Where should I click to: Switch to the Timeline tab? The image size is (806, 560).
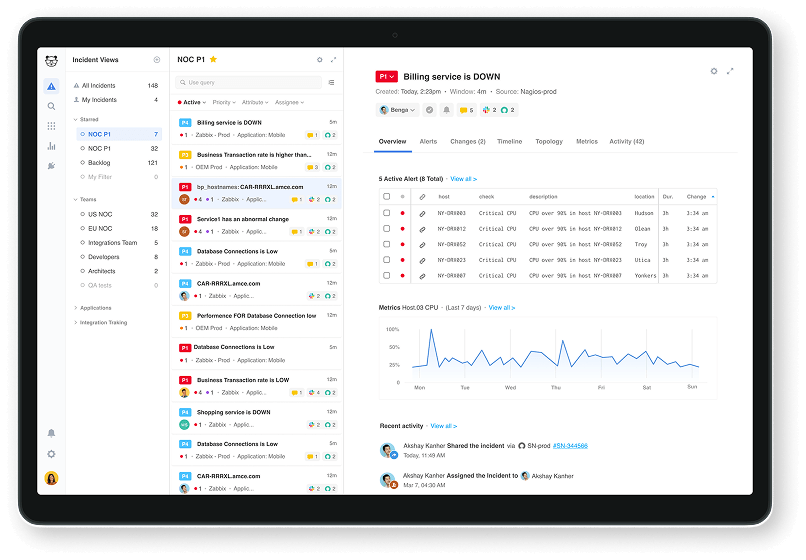click(509, 141)
